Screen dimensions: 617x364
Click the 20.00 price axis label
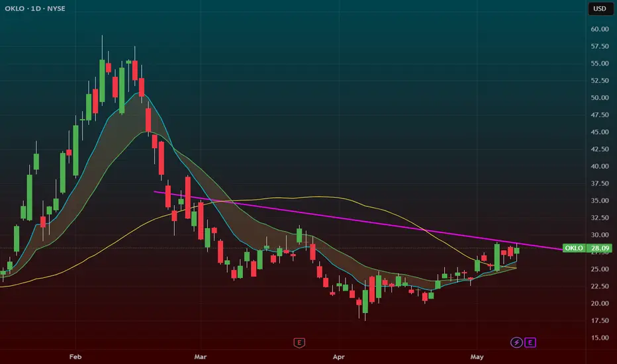pos(600,303)
